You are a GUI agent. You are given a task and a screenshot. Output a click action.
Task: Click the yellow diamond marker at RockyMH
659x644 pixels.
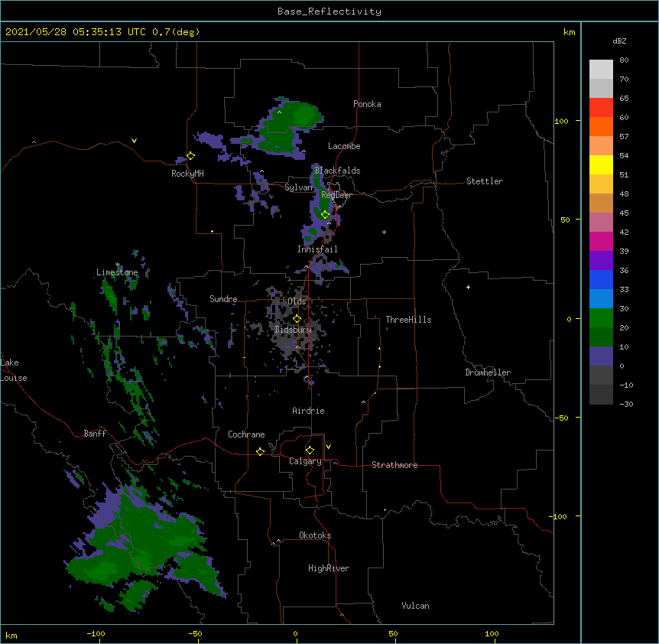point(190,156)
